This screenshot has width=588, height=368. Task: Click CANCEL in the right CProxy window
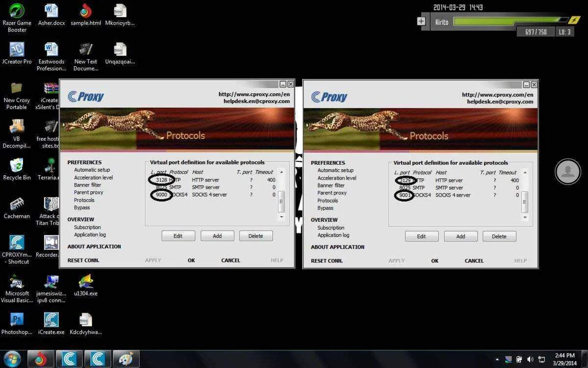pos(474,261)
